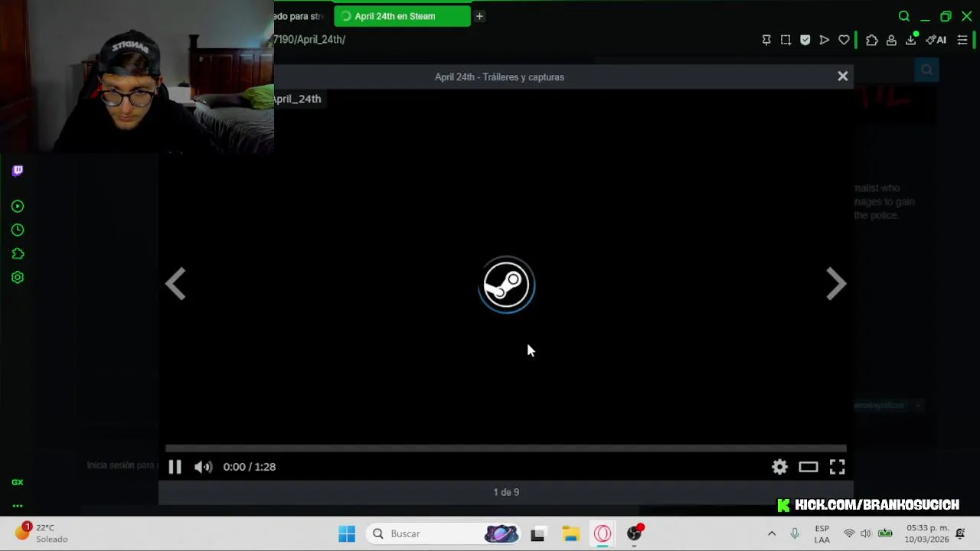Enter fullscreen video mode
Viewport: 980px width, 551px height.
tap(837, 467)
